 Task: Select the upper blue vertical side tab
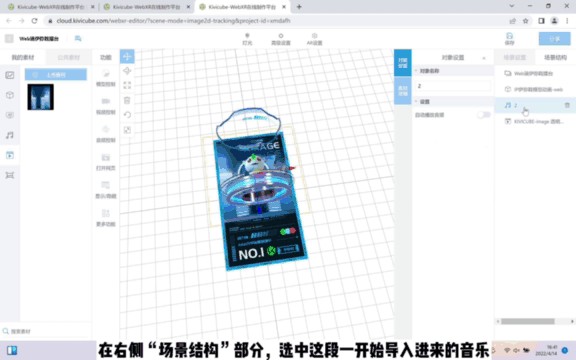[x=403, y=63]
